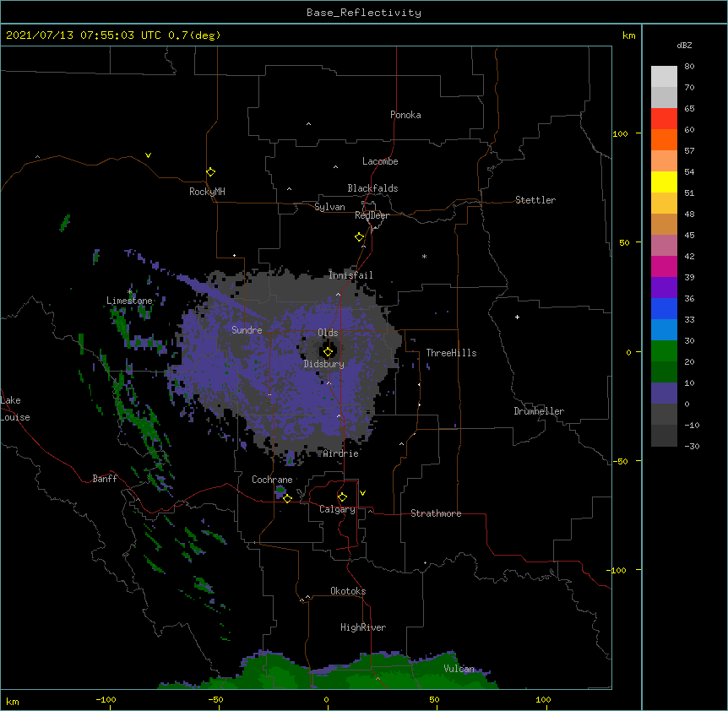Click the 42 value in dBZ legend
The image size is (728, 711).
(689, 256)
